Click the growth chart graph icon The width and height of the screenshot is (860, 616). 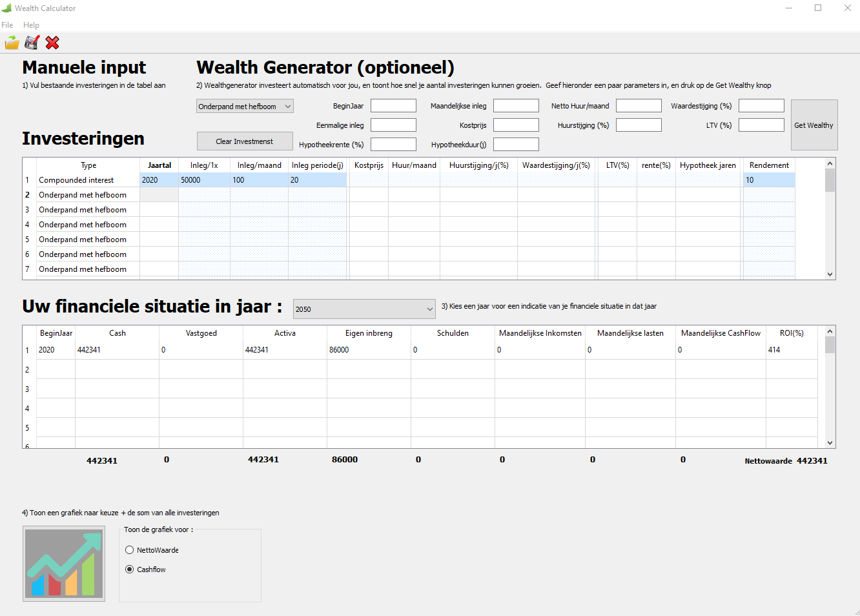[x=64, y=564]
